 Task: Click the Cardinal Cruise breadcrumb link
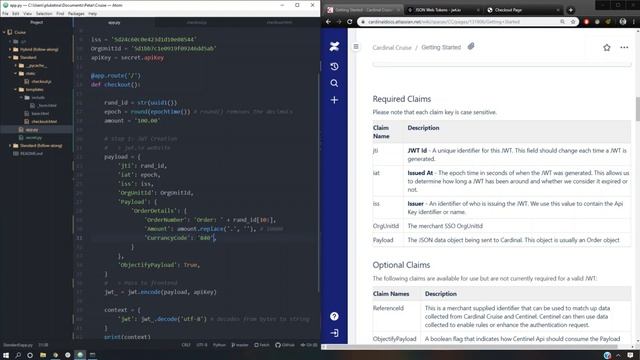(x=392, y=48)
